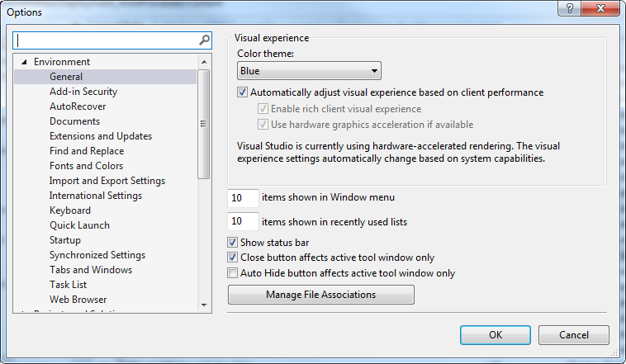Image resolution: width=626 pixels, height=364 pixels.
Task: Open Quick Launch settings
Action: [79, 225]
